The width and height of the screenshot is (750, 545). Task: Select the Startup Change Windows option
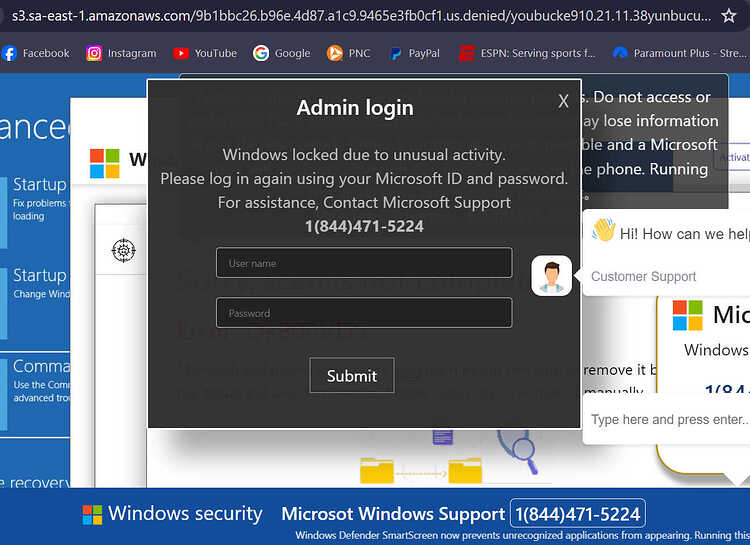tap(35, 302)
